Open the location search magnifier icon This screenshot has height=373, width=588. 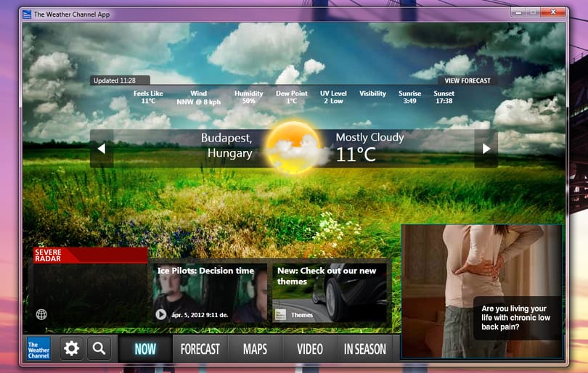(99, 348)
